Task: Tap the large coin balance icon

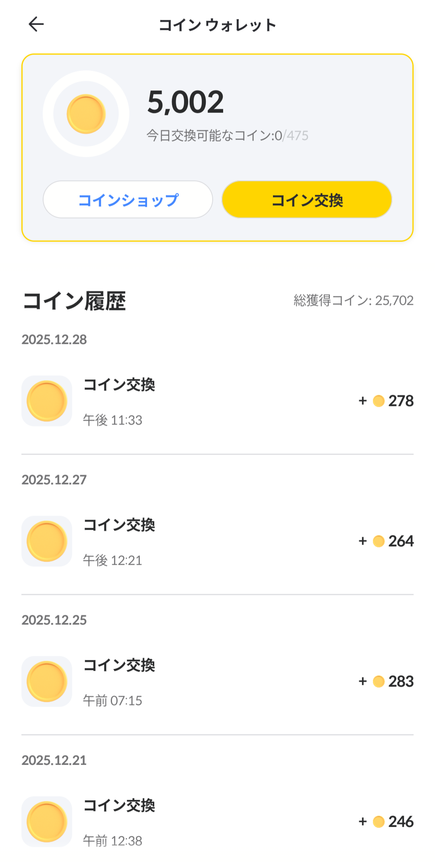Action: [x=86, y=114]
